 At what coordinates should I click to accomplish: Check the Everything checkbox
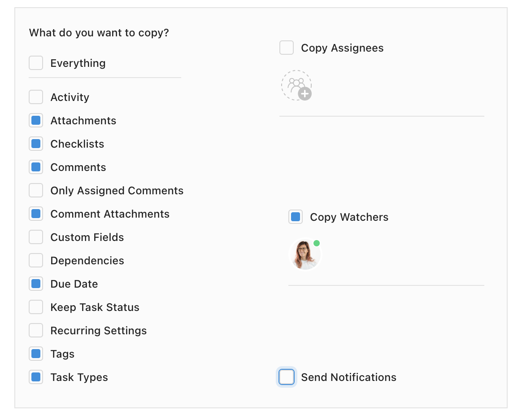pos(36,63)
